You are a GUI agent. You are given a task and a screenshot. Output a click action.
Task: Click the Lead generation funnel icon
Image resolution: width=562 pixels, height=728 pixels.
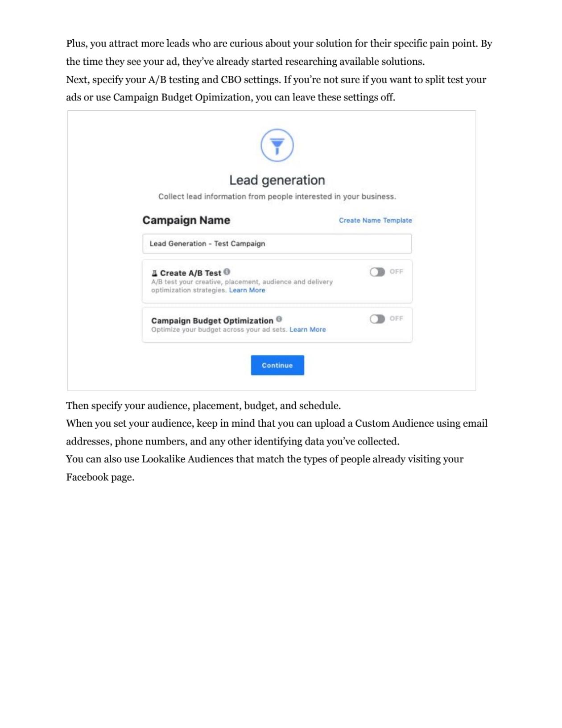click(x=277, y=146)
